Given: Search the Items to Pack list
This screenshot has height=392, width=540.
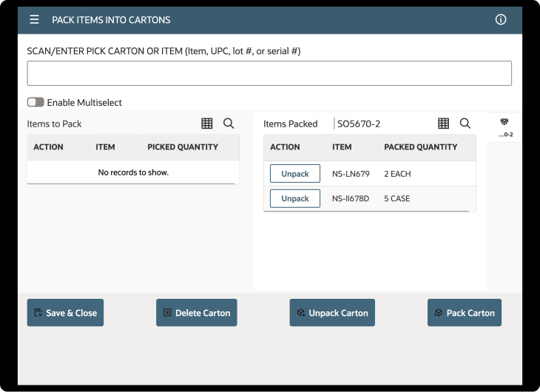Looking at the screenshot, I should tap(229, 124).
